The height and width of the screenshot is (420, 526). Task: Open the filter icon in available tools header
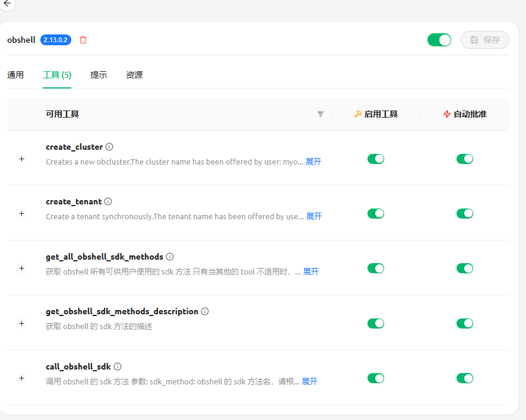point(321,114)
